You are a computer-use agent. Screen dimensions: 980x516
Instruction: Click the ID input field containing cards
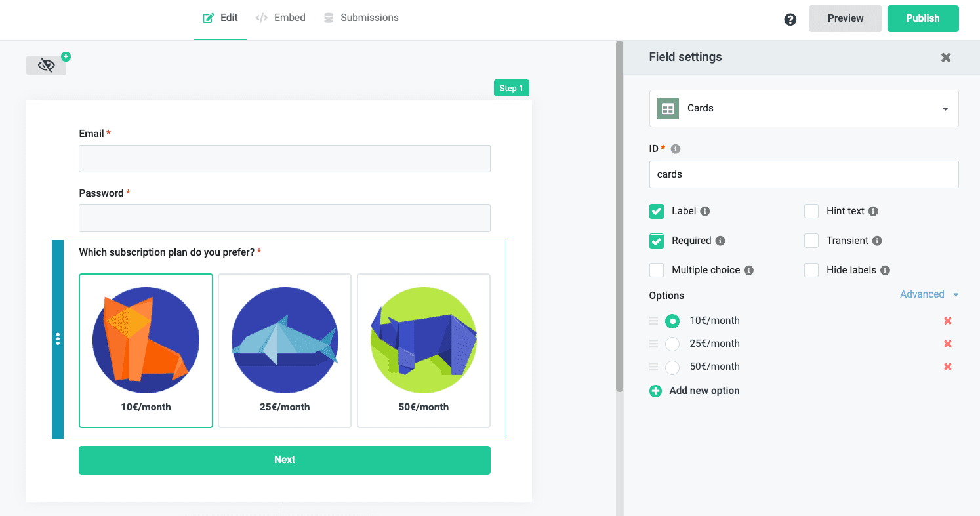(x=804, y=174)
